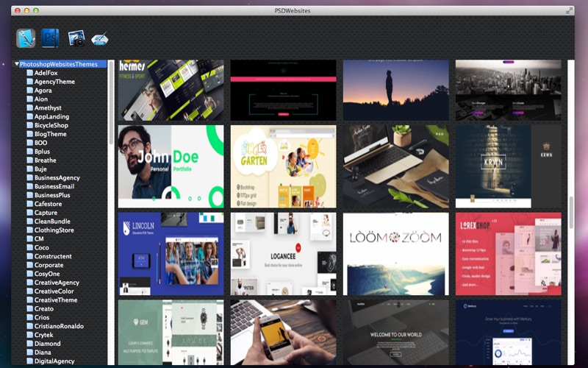Click the Preview pen icon in toolbar
The image size is (588, 368).
[x=100, y=39]
